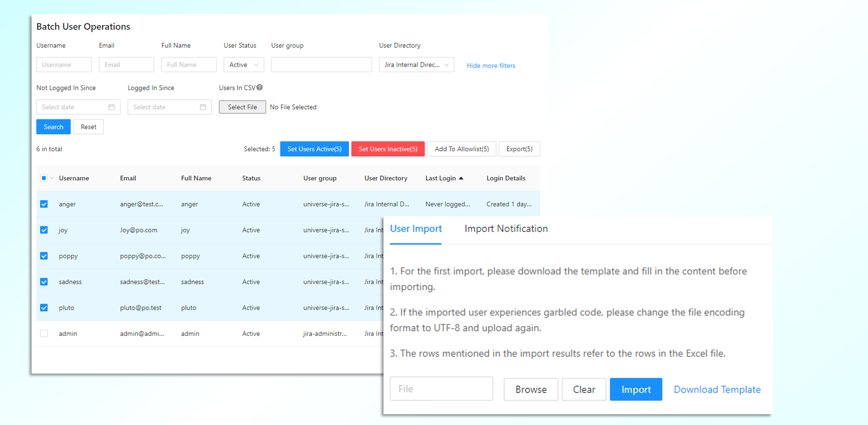868x425 pixels.
Task: Click the Login Details column header
Action: tap(506, 178)
